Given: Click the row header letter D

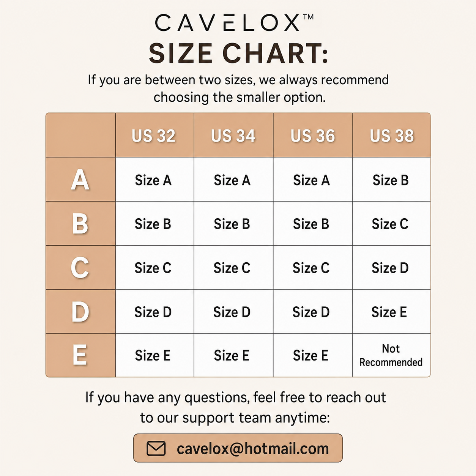Looking at the screenshot, I should (80, 312).
